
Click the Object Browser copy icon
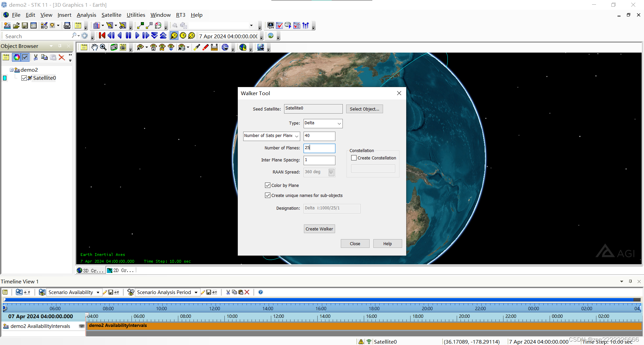pos(44,57)
